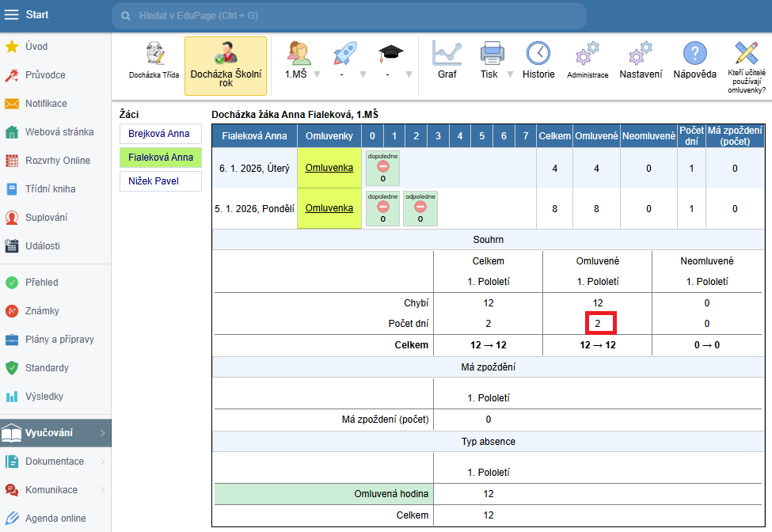Select the Docházka Školní rok tab
The height and width of the screenshot is (532, 772).
click(226, 66)
